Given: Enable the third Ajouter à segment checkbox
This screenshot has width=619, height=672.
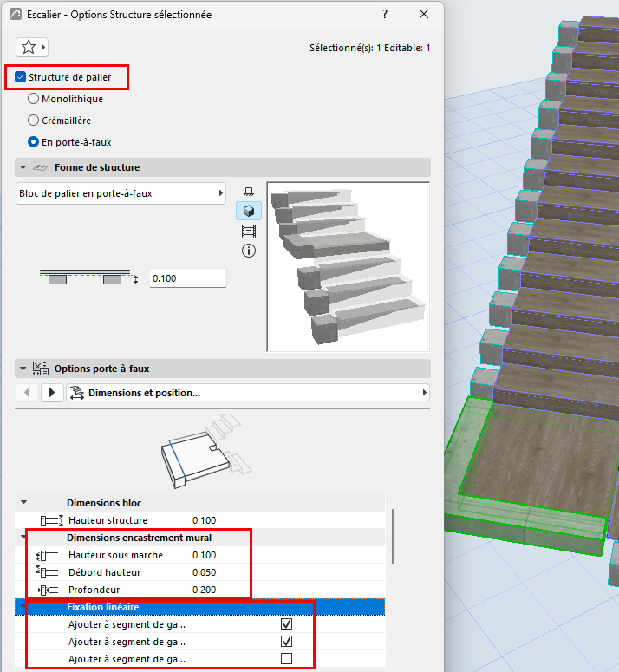Looking at the screenshot, I should [x=287, y=658].
